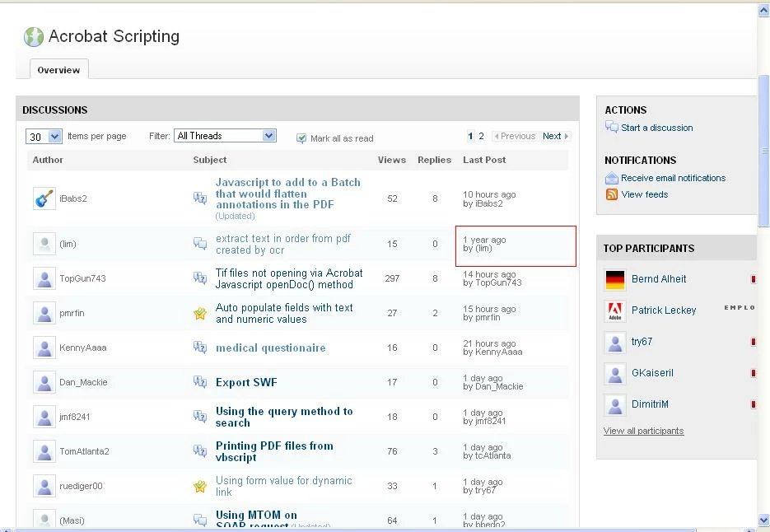Click TomAtlanta2's avatar icon
770x532 pixels.
click(x=44, y=451)
